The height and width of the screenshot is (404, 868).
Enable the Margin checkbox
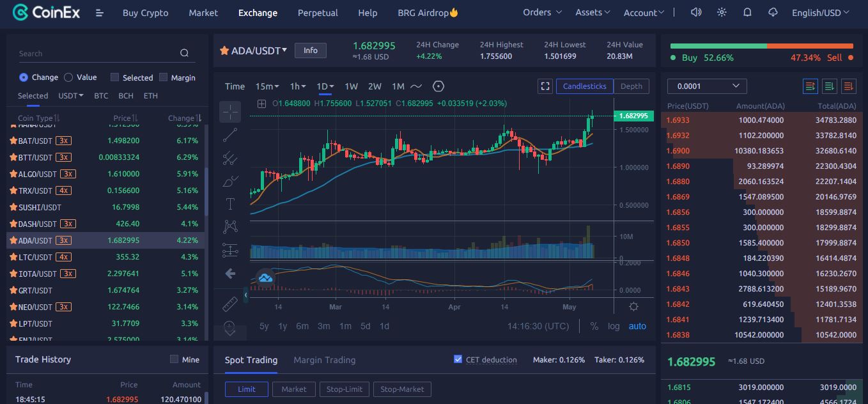click(x=163, y=77)
